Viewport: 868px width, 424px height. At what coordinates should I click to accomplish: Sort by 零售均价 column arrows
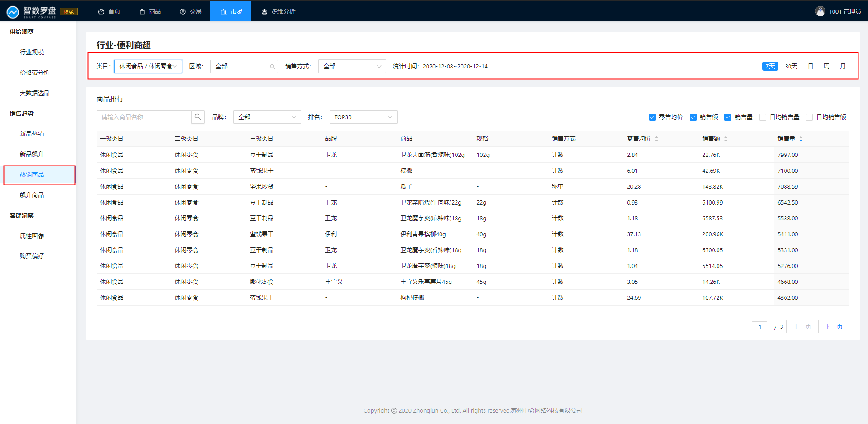(x=656, y=139)
